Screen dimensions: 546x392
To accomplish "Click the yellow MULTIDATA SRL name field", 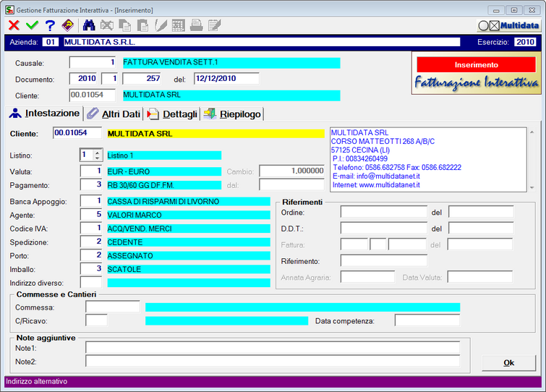I will [x=216, y=134].
